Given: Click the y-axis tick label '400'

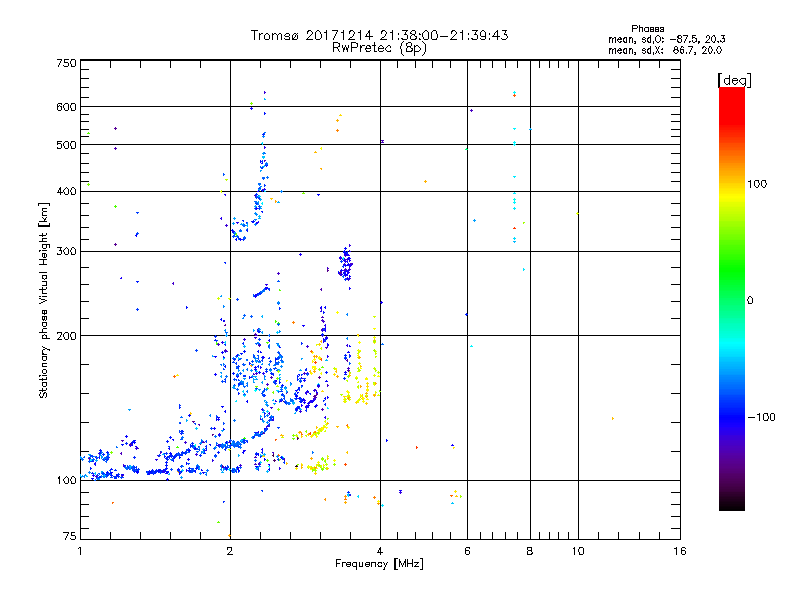Looking at the screenshot, I should coord(66,191).
